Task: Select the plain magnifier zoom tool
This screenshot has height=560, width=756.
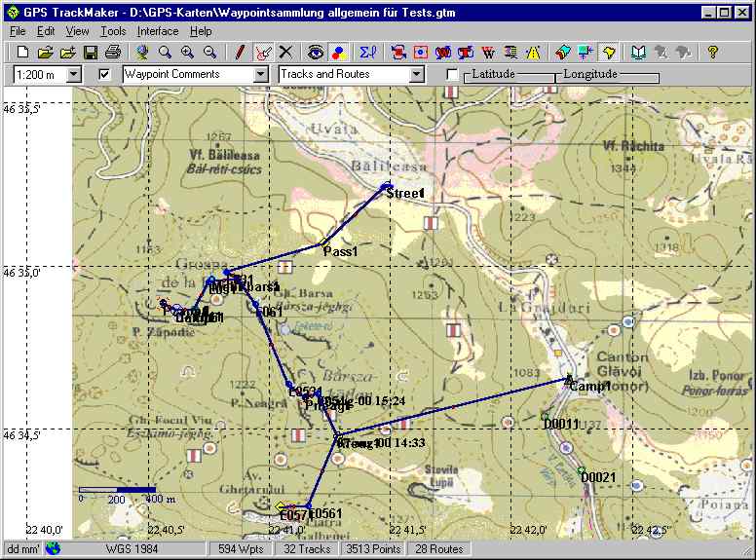Action: 165,52
